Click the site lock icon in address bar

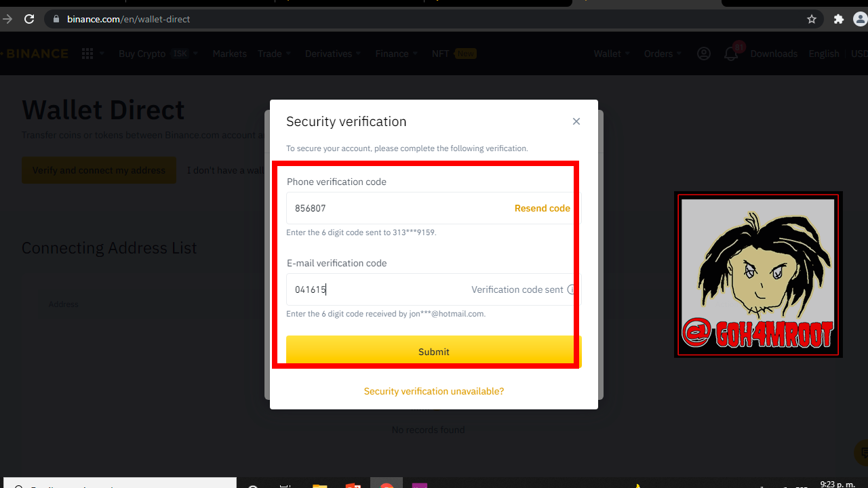56,19
